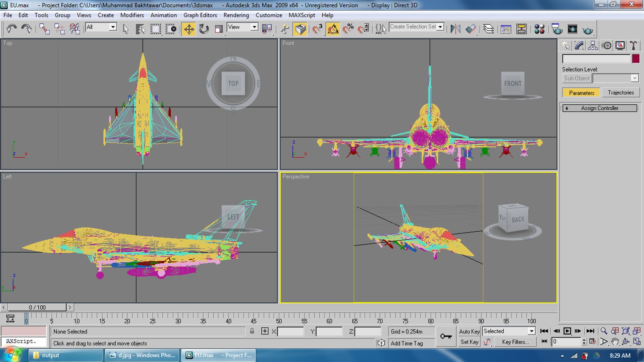Image resolution: width=644 pixels, height=362 pixels.
Task: Click the Undo arrow icon
Action: click(12, 29)
